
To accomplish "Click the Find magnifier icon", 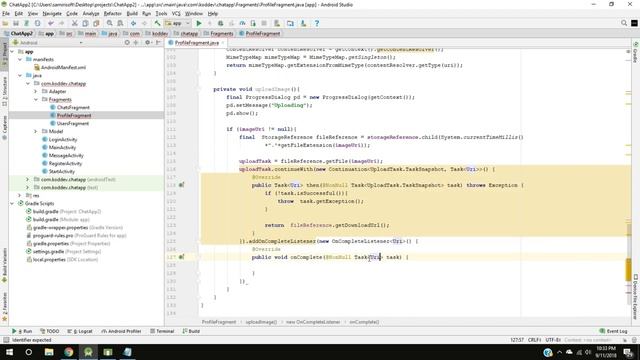I will 109,23.
